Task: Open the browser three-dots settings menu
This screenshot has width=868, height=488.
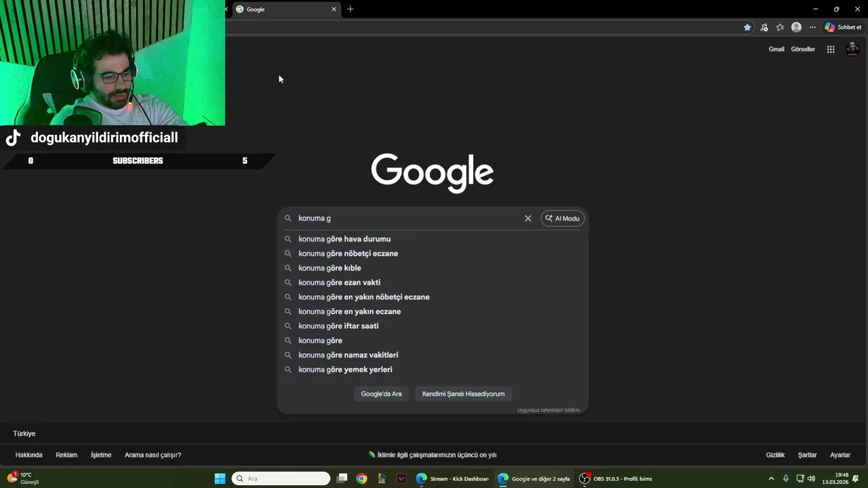Action: click(x=812, y=27)
